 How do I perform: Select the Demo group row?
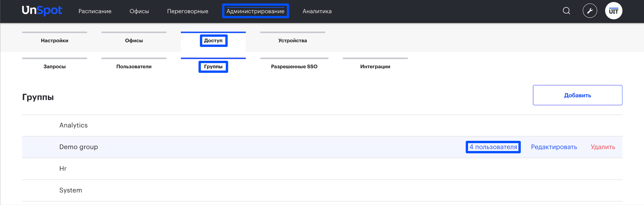322,147
